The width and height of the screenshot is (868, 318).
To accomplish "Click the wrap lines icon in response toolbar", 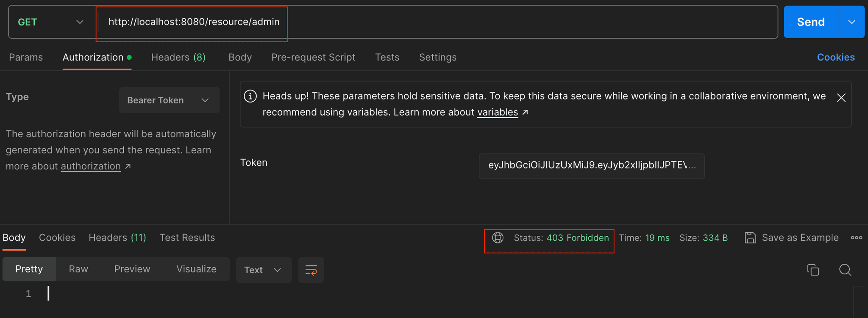I will click(311, 270).
